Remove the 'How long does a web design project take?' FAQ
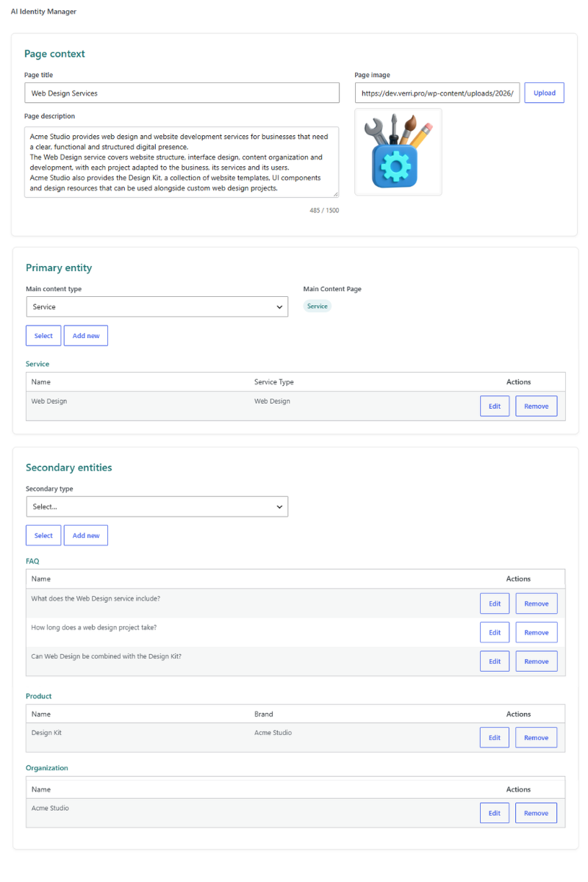 537,632
